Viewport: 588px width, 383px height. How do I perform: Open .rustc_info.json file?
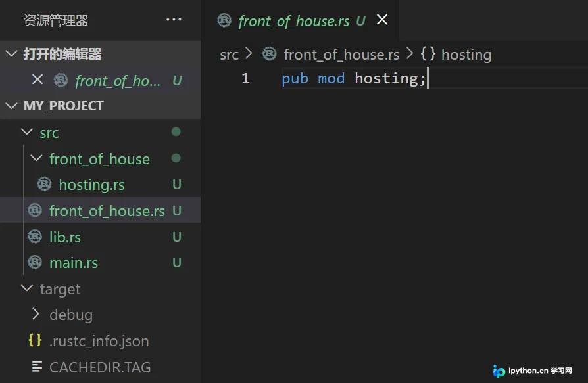(99, 342)
